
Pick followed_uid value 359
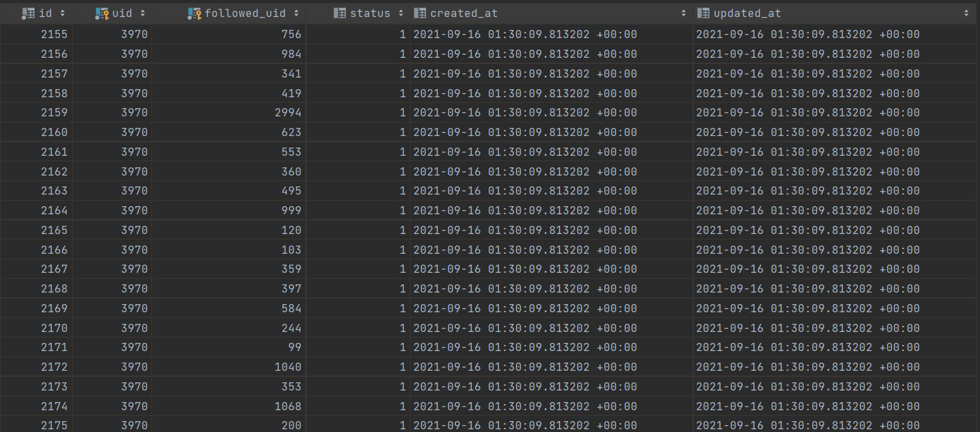pos(292,269)
